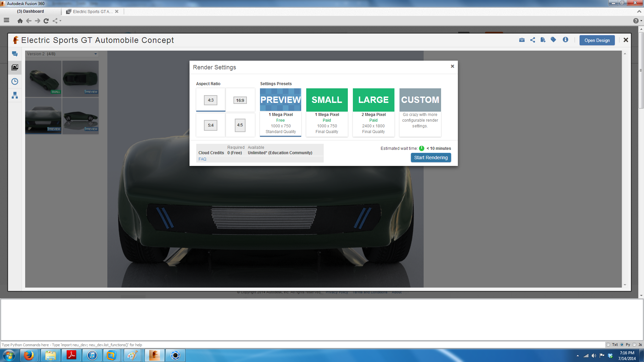Open the FAQ link
Image resolution: width=644 pixels, height=362 pixels.
(202, 159)
